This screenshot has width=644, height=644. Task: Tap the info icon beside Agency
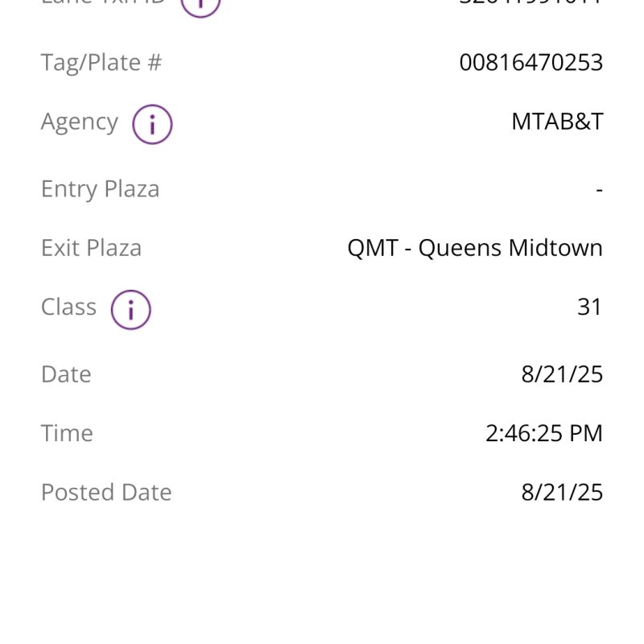(x=152, y=124)
